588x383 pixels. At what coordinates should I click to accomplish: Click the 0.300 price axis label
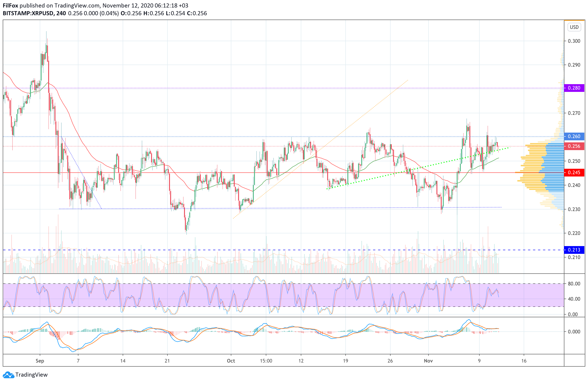(x=574, y=41)
